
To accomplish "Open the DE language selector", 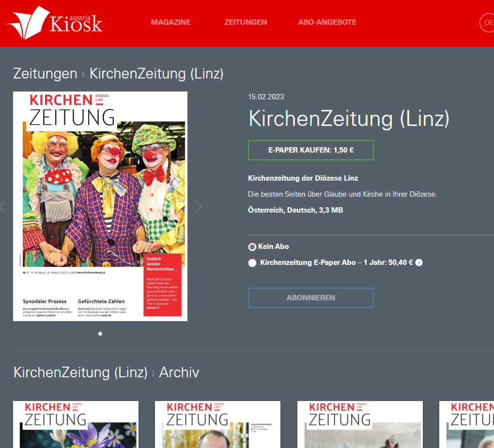I will tap(486, 23).
